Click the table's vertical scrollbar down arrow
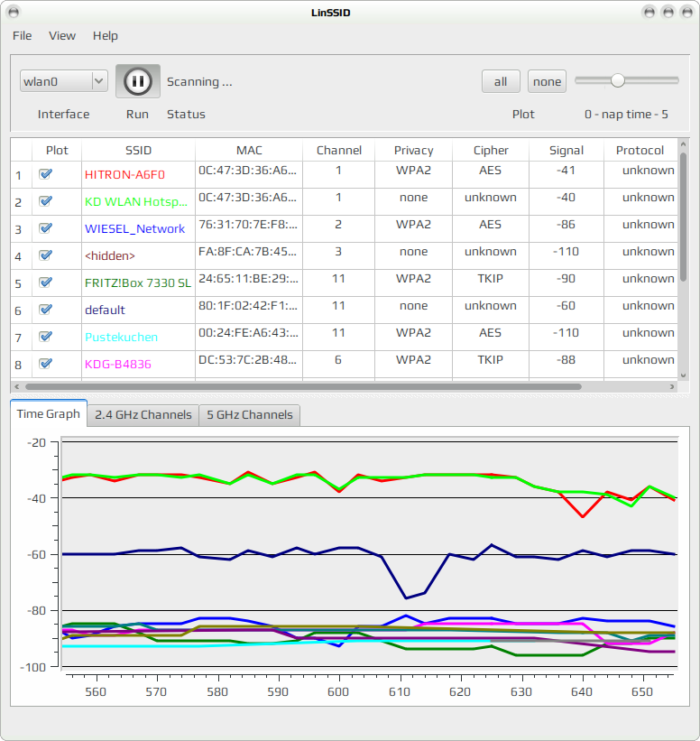The height and width of the screenshot is (741, 700). [683, 375]
